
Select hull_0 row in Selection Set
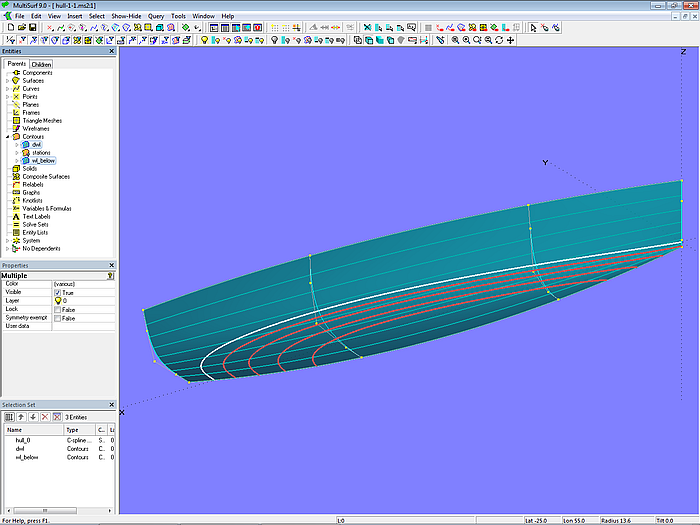[x=22, y=440]
